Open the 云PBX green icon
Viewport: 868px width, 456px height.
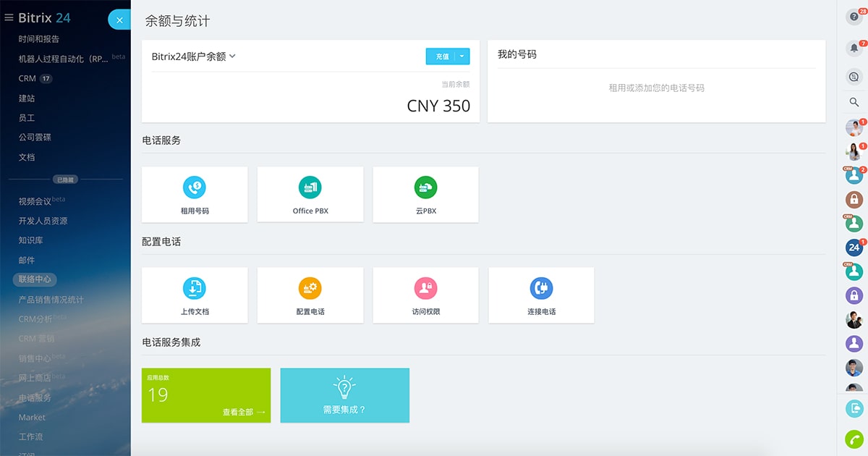click(426, 187)
